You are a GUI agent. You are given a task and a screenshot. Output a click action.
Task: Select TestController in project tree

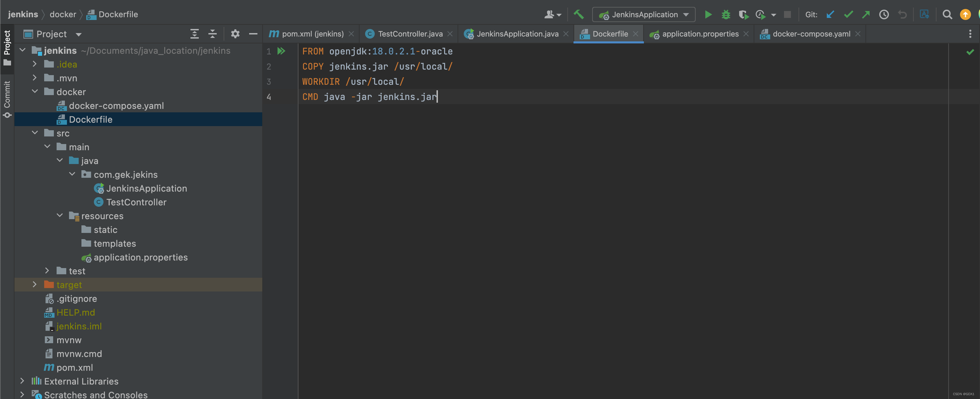point(136,202)
